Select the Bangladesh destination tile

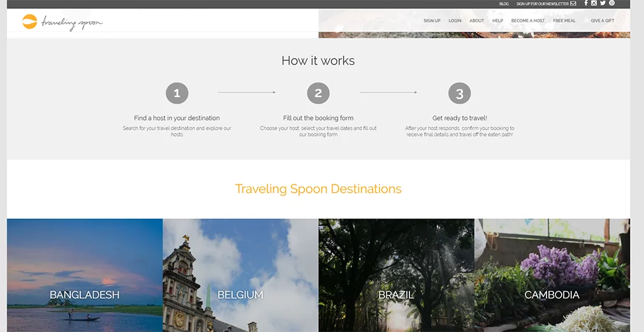tap(85, 275)
